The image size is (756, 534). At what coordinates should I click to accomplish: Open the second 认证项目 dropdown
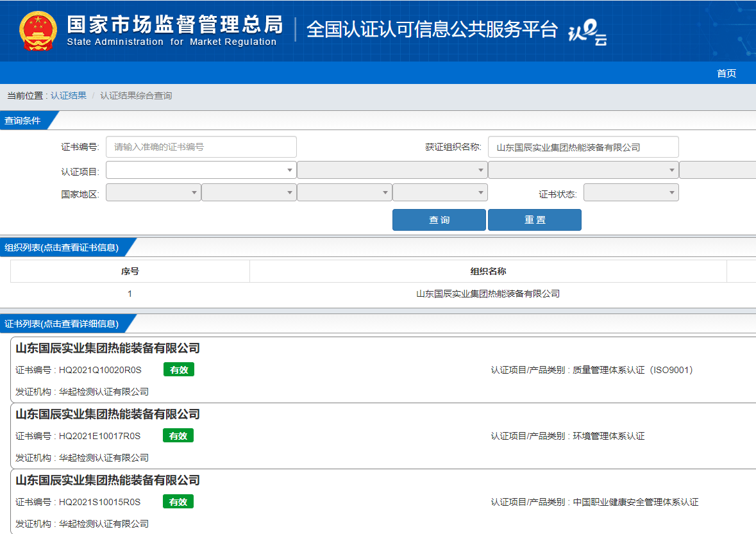click(392, 170)
